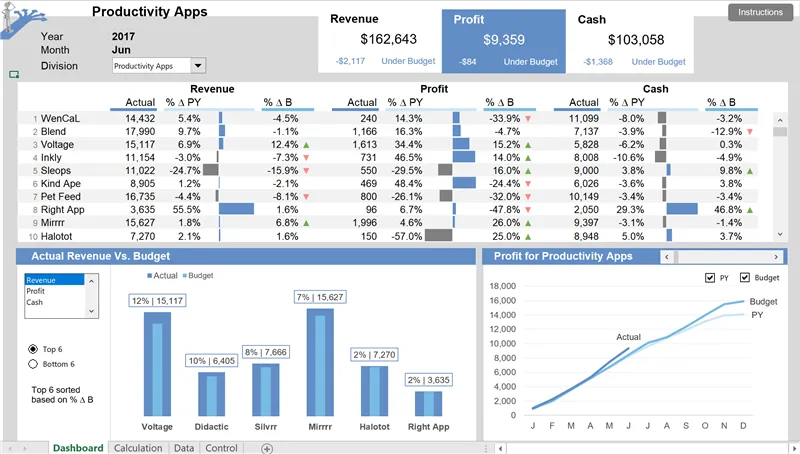Screen dimensions: 800x454
Task: Add a new sheet with the plus icon
Action: 267,449
